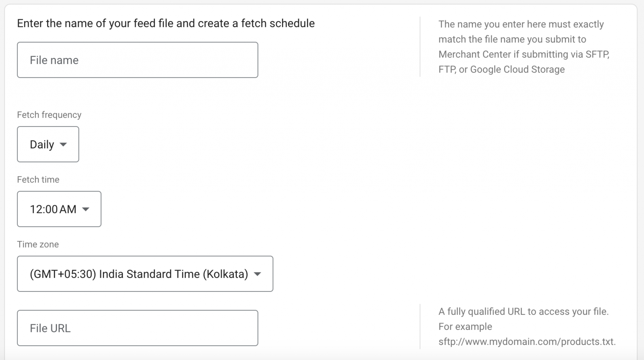The width and height of the screenshot is (644, 360).
Task: Click the "Merchant Center" help text line
Action: point(524,54)
